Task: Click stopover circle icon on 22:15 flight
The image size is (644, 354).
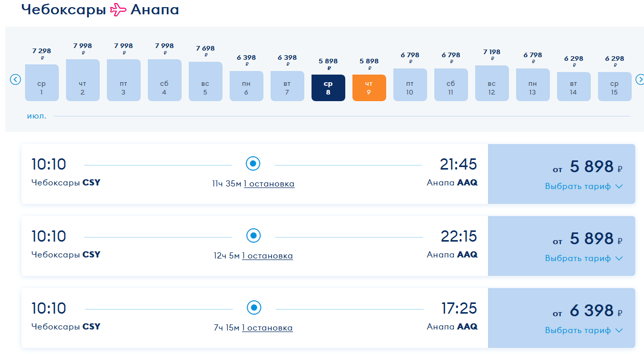Action: tap(253, 236)
